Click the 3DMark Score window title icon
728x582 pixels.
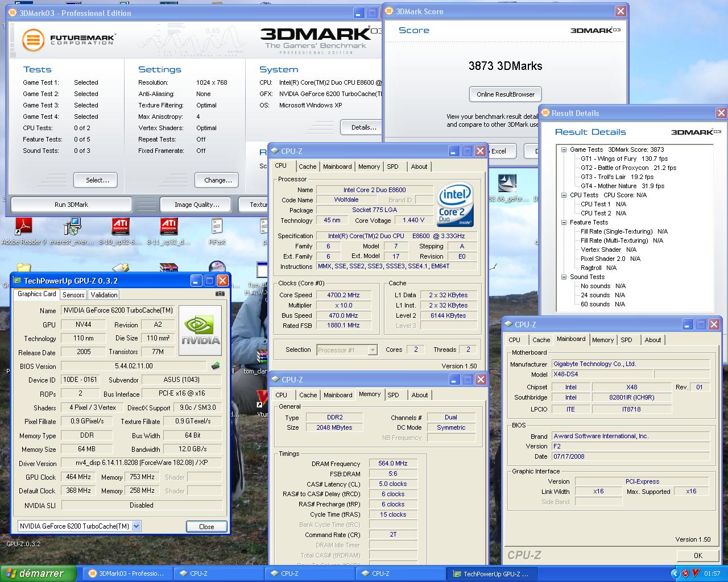pyautogui.click(x=388, y=11)
